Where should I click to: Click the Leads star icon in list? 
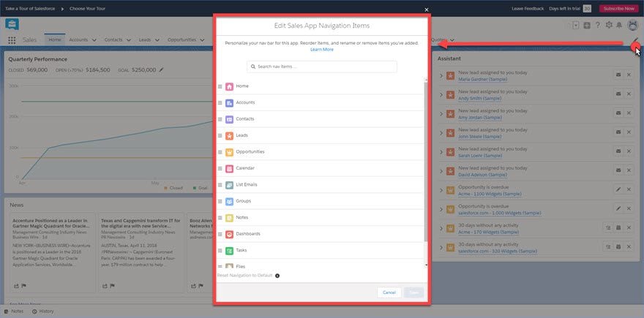[x=229, y=136]
